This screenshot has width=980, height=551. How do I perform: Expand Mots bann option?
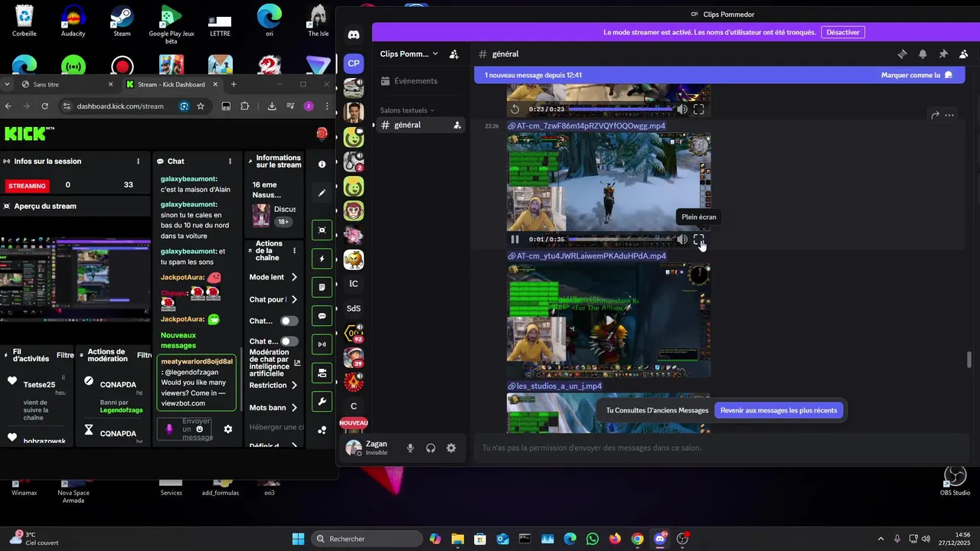[x=294, y=408]
